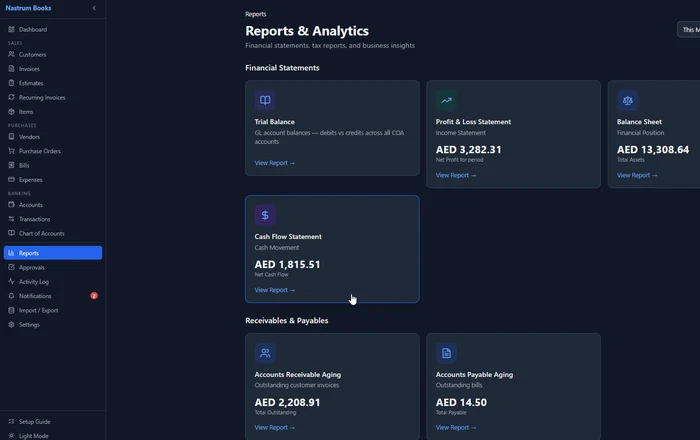The image size is (700, 440).
Task: Click the Notifications bell icon
Action: [11, 296]
